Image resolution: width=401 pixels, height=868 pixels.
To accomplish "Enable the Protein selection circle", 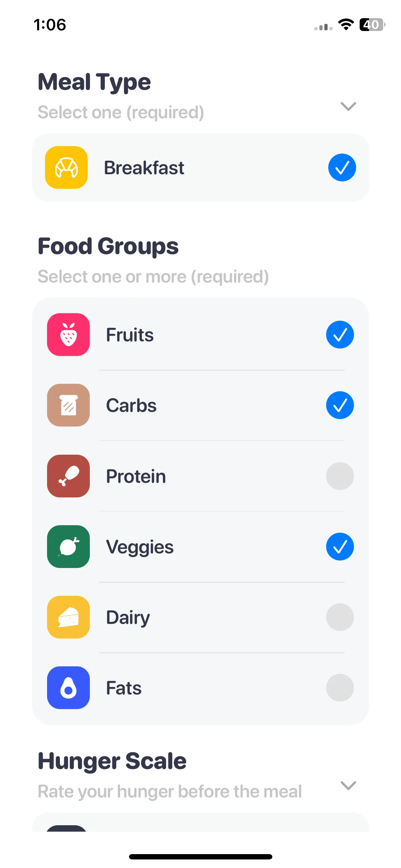I will pyautogui.click(x=340, y=476).
